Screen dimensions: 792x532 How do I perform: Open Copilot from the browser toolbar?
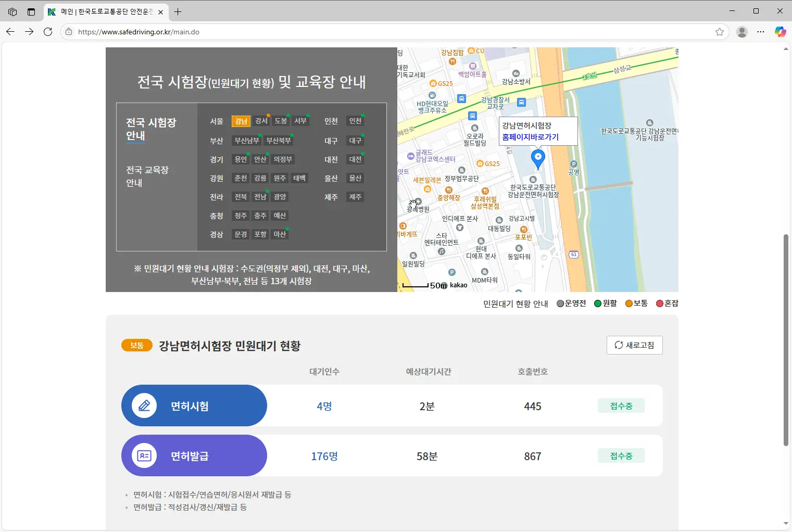781,32
